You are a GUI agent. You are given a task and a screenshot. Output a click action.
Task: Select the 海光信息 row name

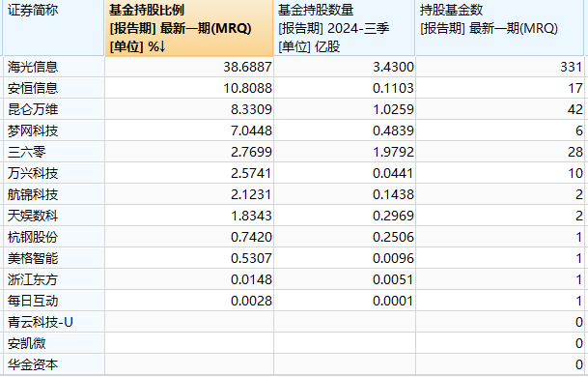(x=33, y=67)
